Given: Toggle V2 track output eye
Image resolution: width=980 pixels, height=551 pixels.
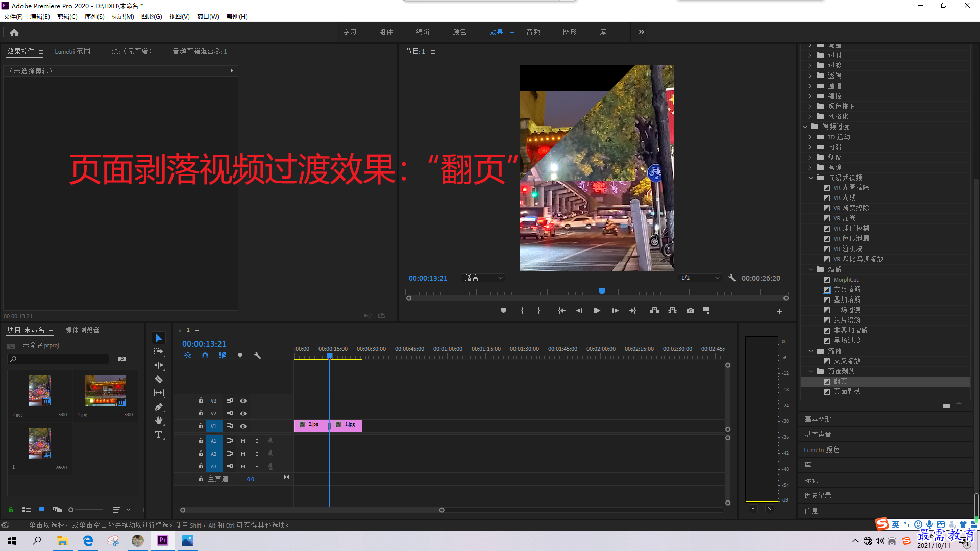Looking at the screenshot, I should point(243,413).
